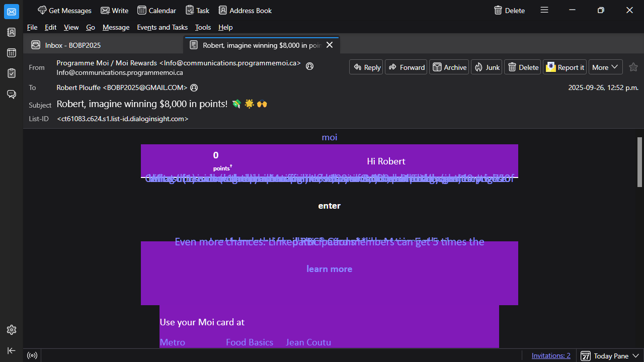Open the Metro link
Screen dimensions: 644x362
coord(173,342)
